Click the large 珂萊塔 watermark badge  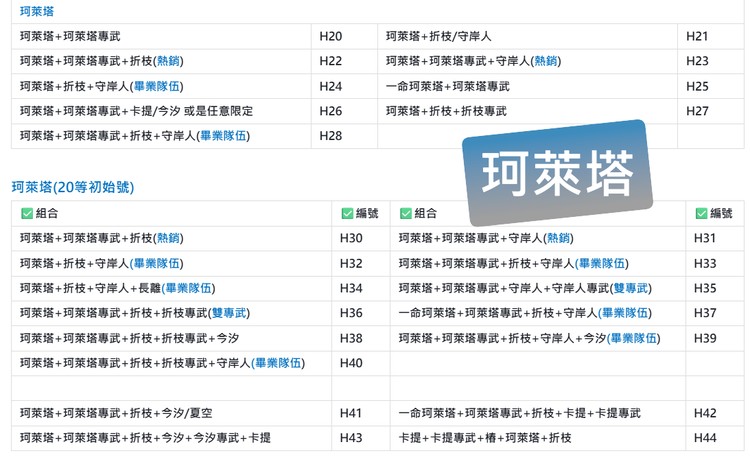tap(558, 174)
